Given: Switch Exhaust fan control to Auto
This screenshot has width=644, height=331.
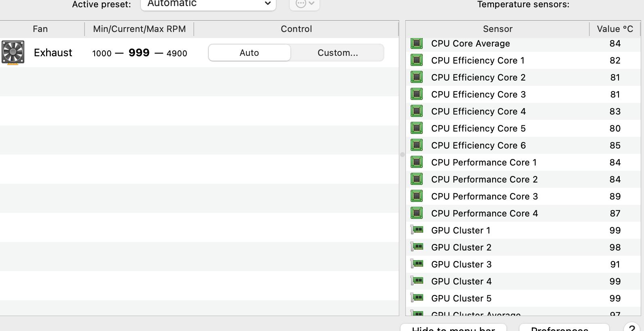Looking at the screenshot, I should click(249, 53).
